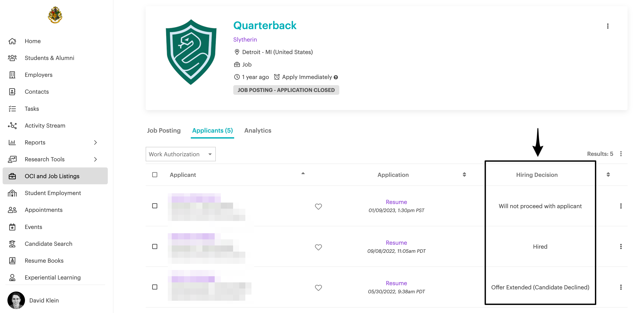Switch to the Job Posting tab
Screen dimensions: 644x313
pos(164,131)
